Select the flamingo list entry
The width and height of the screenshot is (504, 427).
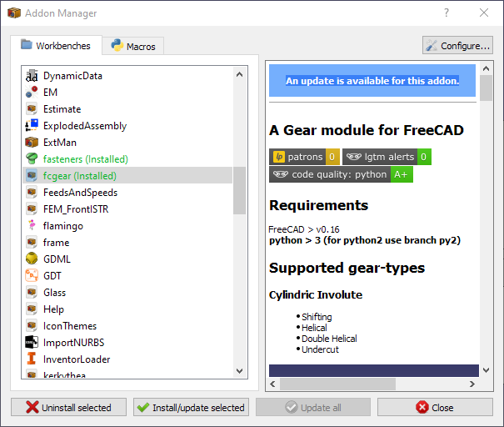[127, 225]
